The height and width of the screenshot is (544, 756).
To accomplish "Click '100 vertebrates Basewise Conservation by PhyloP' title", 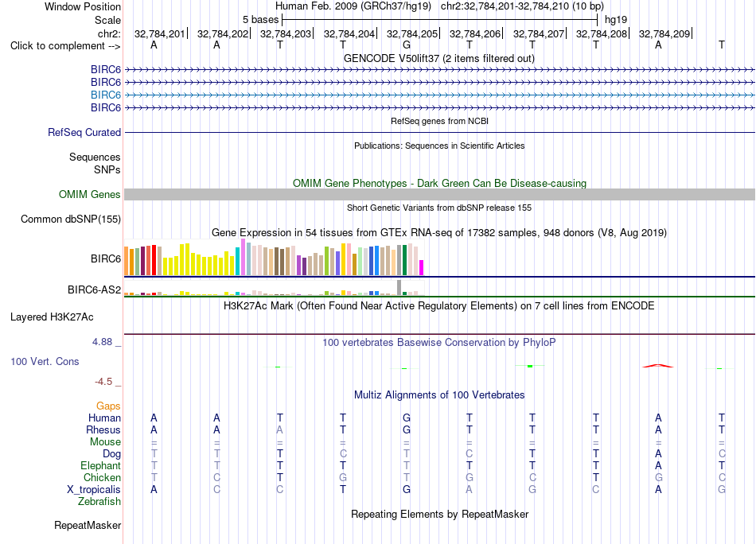I will click(438, 343).
